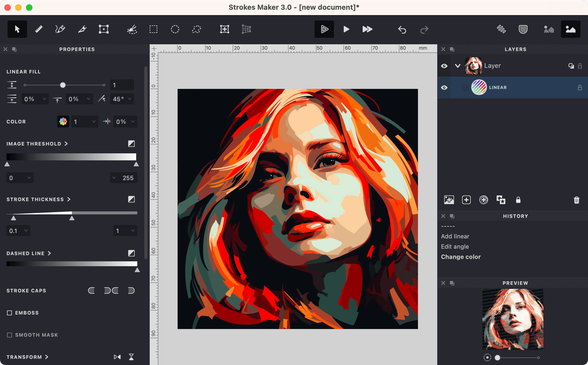Open the threshold minimum 0 dropdown
Screen dimensions: 588x365
20,178
